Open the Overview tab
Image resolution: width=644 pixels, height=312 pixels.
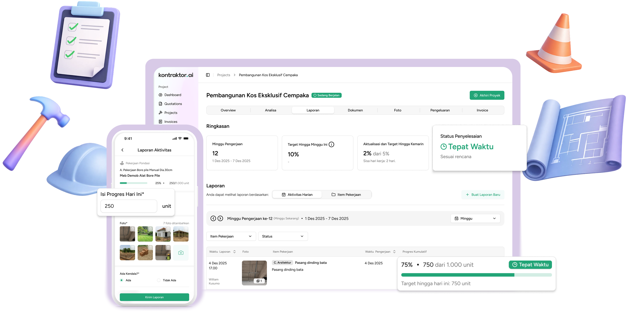click(x=228, y=110)
